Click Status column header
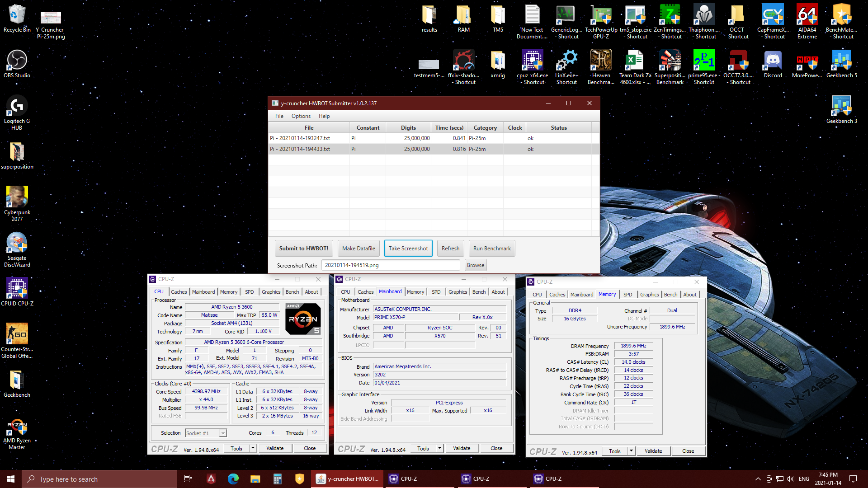This screenshot has height=488, width=868. [559, 128]
